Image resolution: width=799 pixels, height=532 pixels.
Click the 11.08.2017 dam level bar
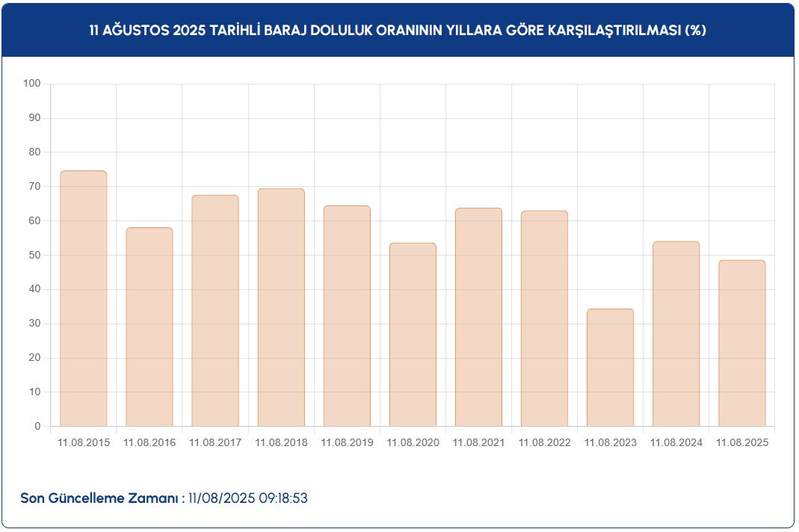215,311
